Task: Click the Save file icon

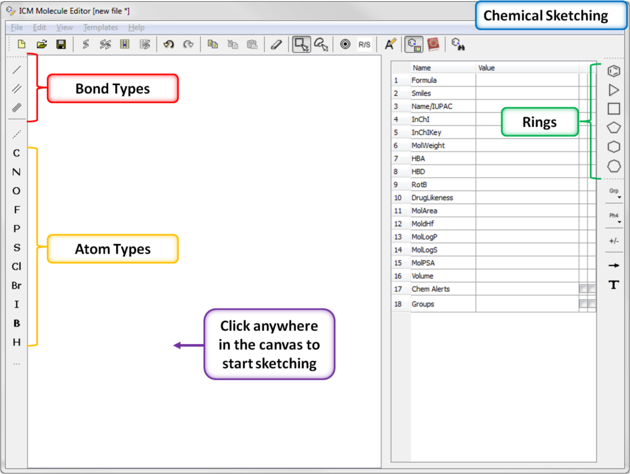Action: [x=61, y=45]
